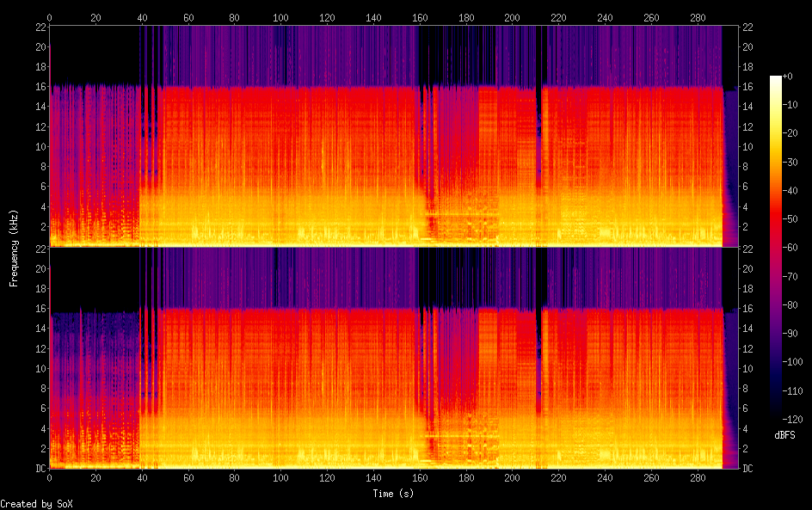812x510 pixels.
Task: Click the 100 tick on the bottom time axis
Action: tap(281, 477)
